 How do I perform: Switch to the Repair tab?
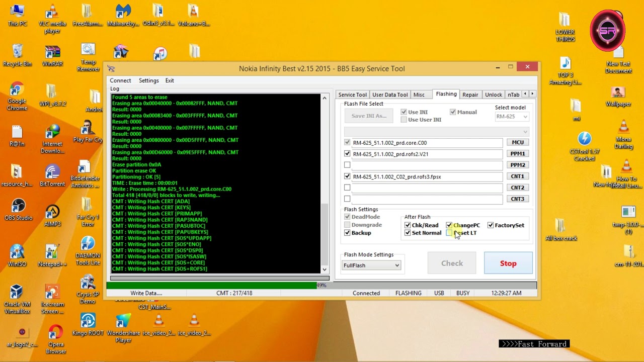[470, 95]
